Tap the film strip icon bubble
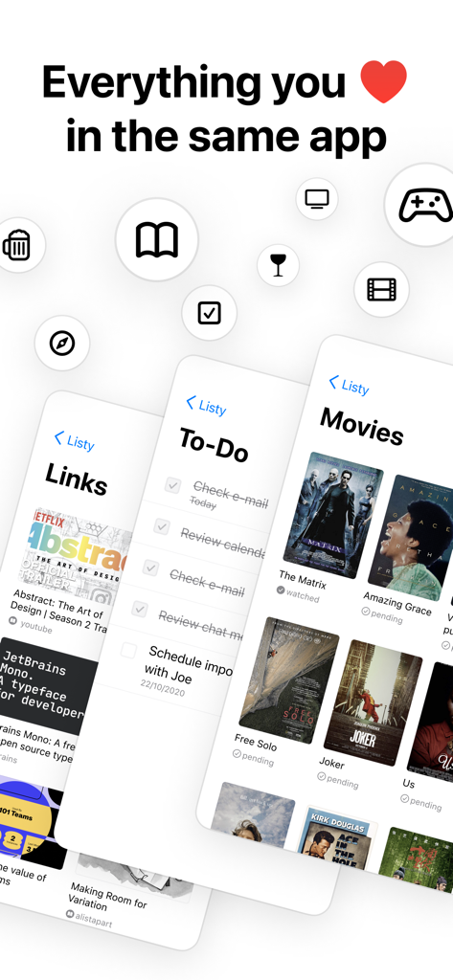This screenshot has height=980, width=453. tap(382, 289)
